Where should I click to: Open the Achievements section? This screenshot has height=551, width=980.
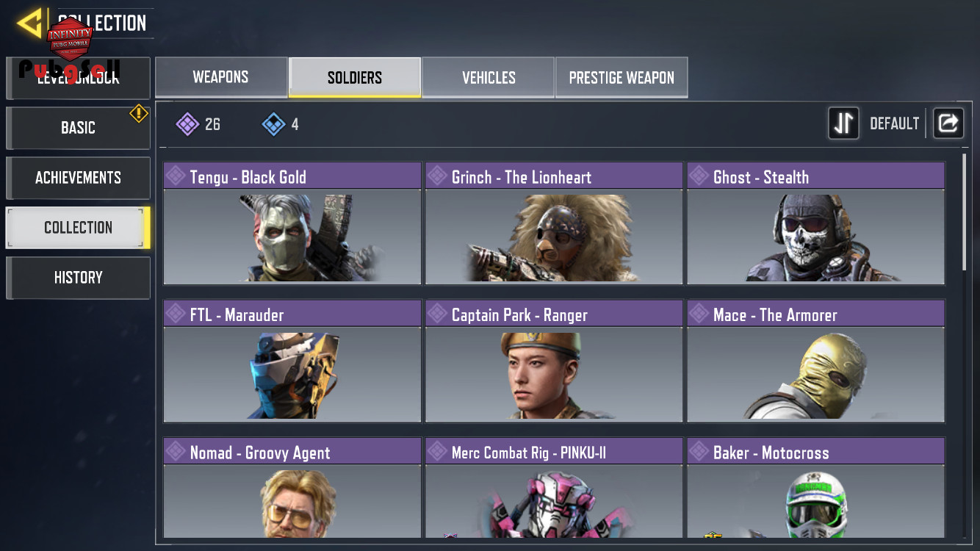pyautogui.click(x=78, y=178)
